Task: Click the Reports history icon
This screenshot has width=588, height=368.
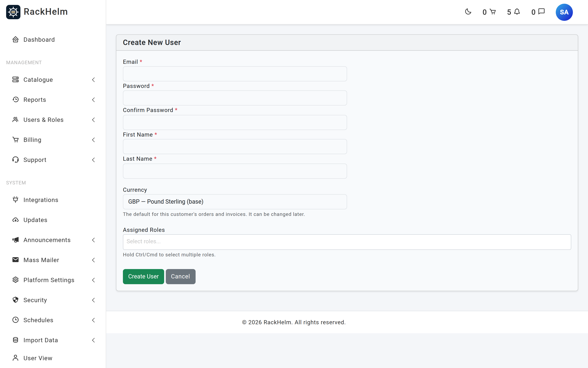Action: [16, 100]
